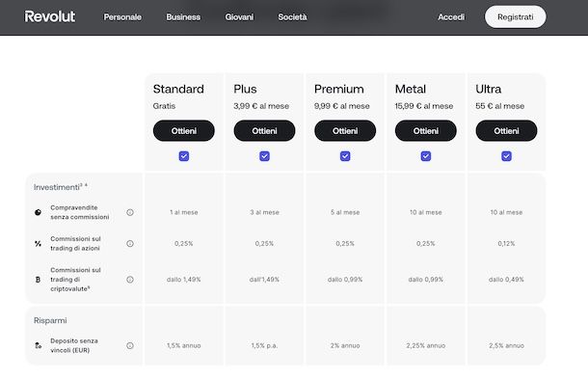Toggle the Standard plan checkbox
The width and height of the screenshot is (588, 379).
(x=184, y=156)
